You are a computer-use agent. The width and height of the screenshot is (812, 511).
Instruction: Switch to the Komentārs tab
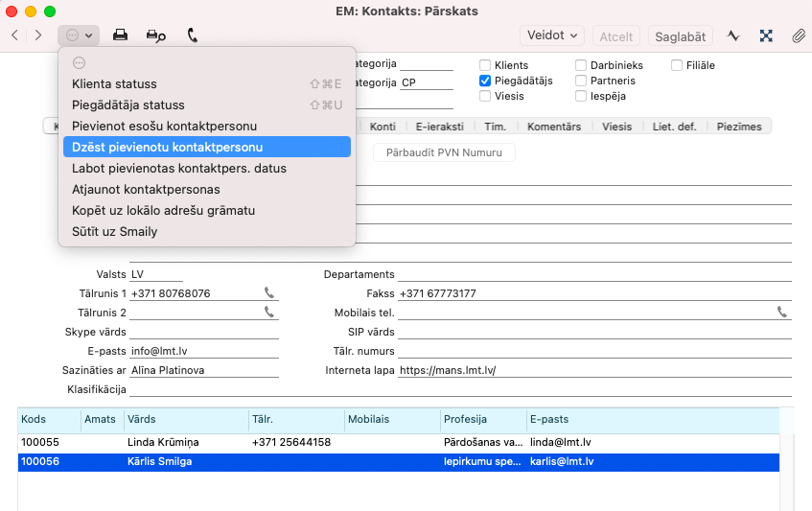pos(553,127)
